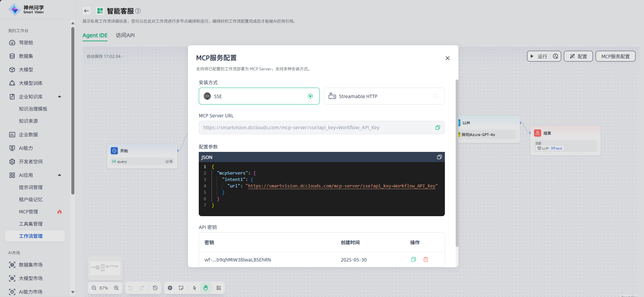This screenshot has width=644, height=297.
Task: Redo the last canvas action
Action: pyautogui.click(x=142, y=288)
